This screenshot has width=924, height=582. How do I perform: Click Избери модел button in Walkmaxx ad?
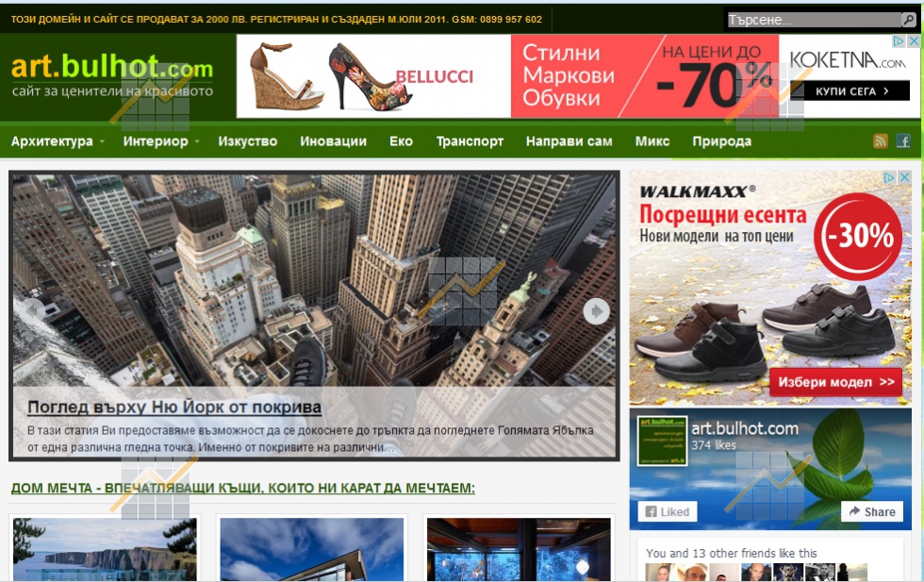coord(835,382)
